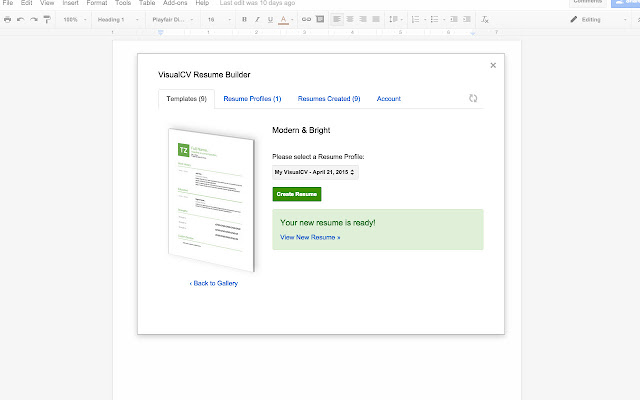Viewport: 640px width, 400px height.
Task: Apply bulleted list
Action: click(x=434, y=19)
